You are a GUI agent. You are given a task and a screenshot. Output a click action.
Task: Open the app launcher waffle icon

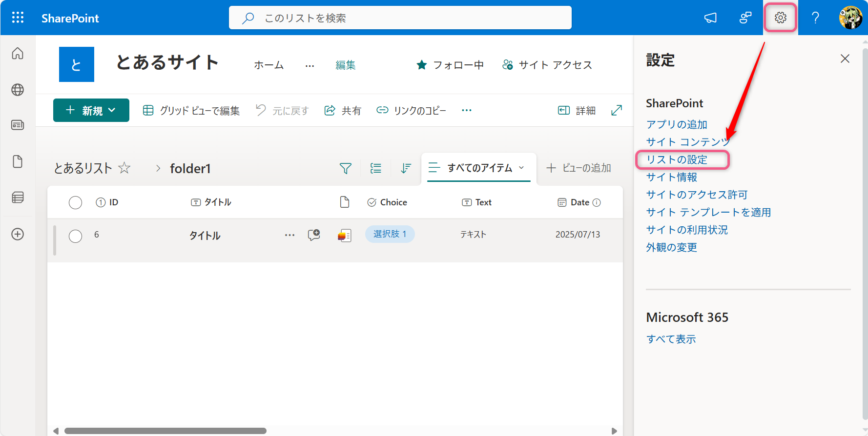coord(18,18)
